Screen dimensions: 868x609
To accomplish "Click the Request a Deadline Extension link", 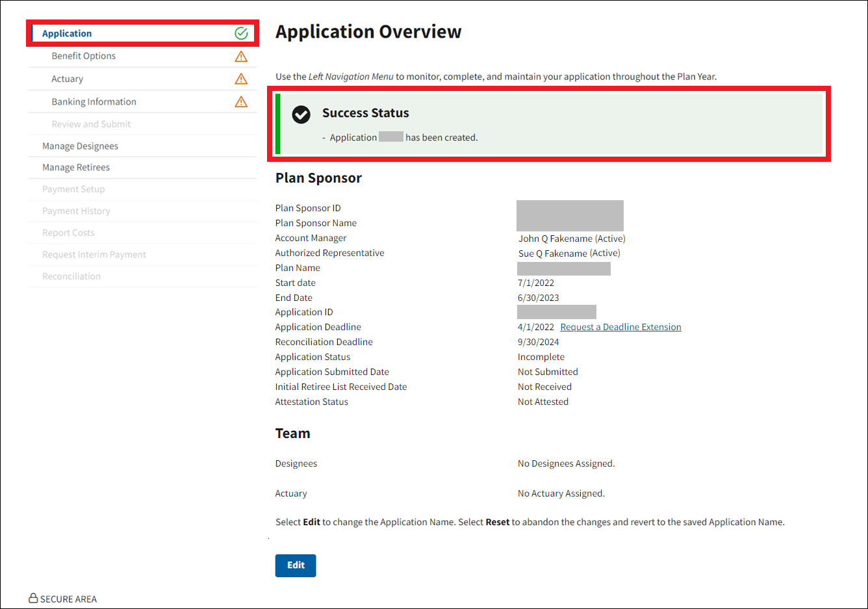I will (620, 327).
